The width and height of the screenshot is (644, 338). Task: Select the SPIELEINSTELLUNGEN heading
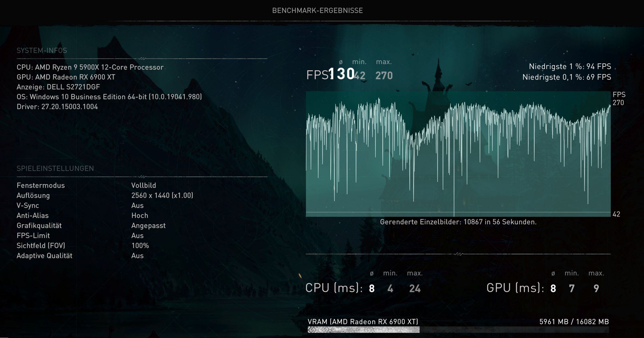(55, 168)
